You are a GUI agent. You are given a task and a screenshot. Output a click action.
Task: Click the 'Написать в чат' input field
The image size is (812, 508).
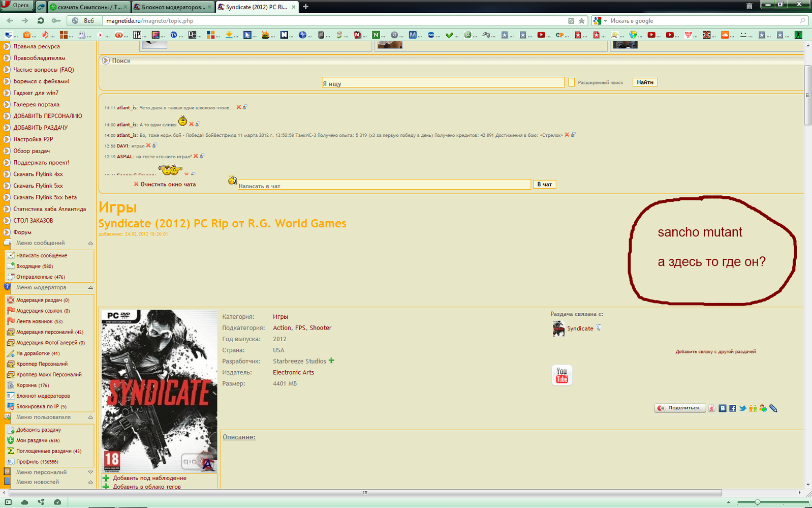(384, 185)
